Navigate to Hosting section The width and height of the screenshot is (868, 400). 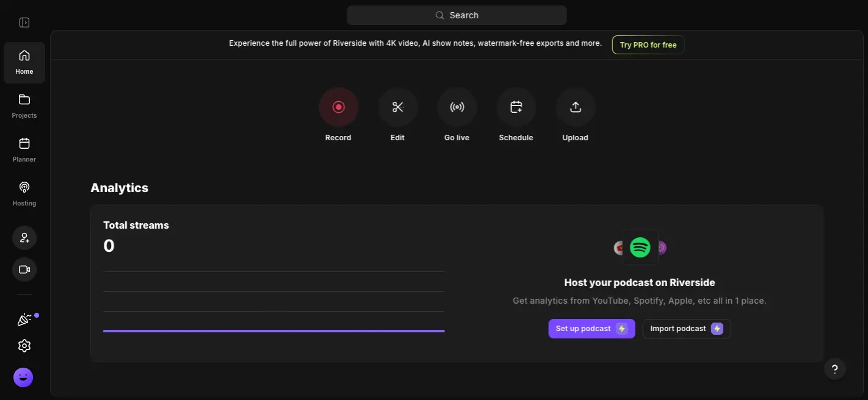tap(24, 194)
